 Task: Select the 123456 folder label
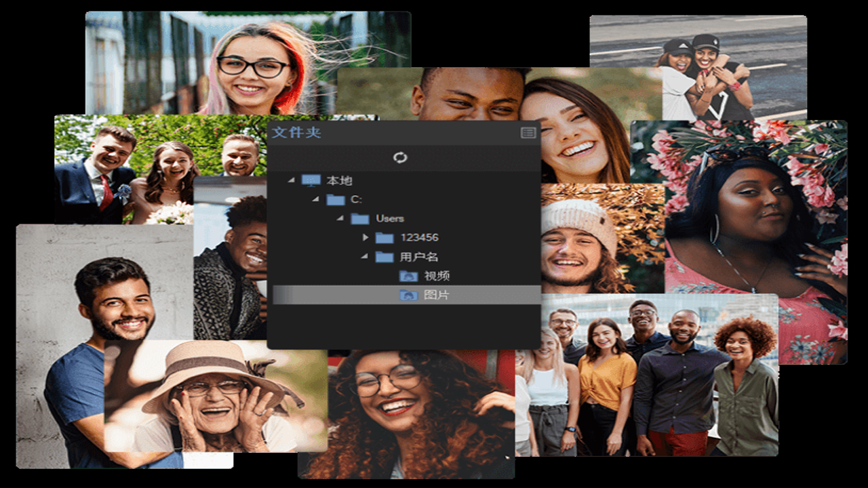[419, 237]
